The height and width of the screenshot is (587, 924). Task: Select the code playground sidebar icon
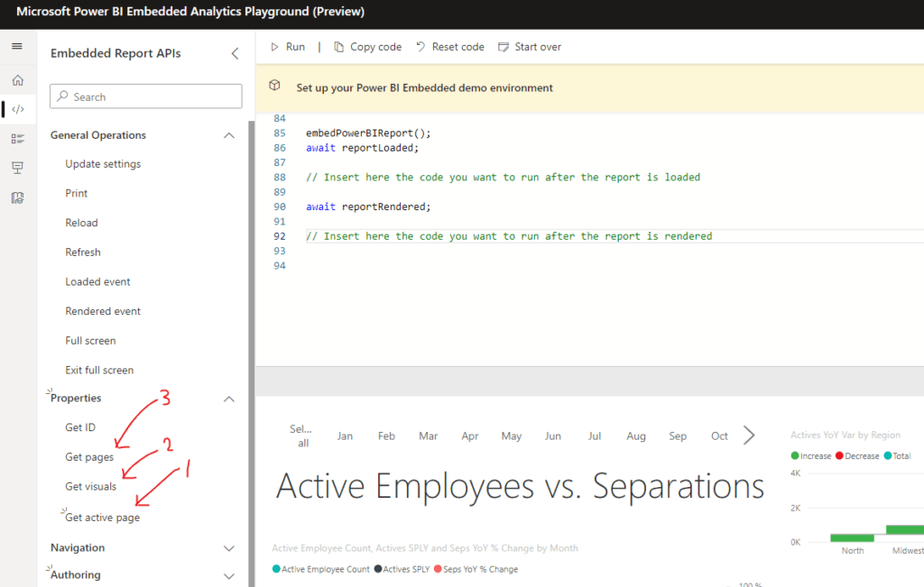pos(18,109)
